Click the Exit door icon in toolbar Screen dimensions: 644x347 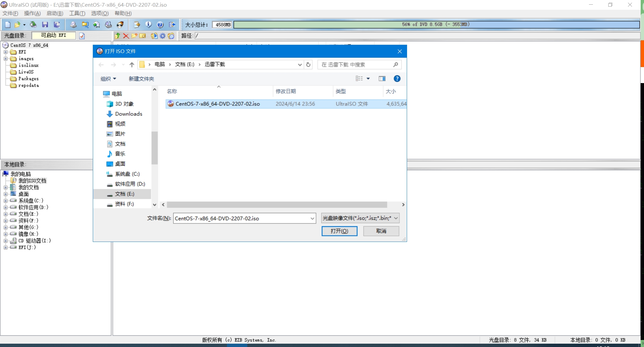click(x=172, y=25)
